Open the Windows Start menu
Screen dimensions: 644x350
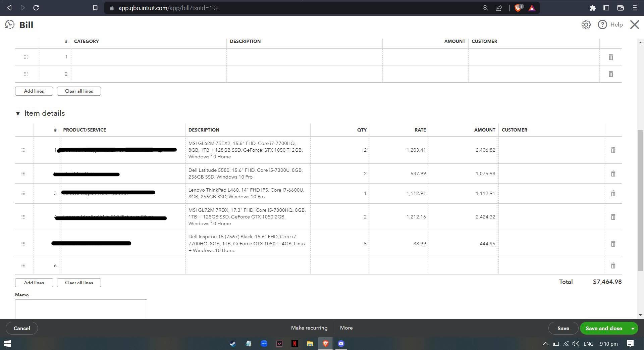tap(7, 344)
